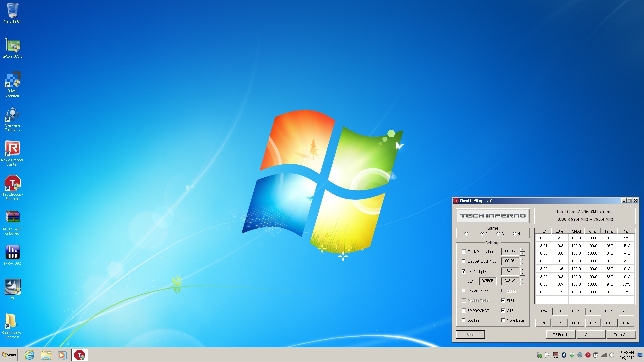The width and height of the screenshot is (644, 362).
Task: Enable the More Data checkbox
Action: pyautogui.click(x=503, y=320)
